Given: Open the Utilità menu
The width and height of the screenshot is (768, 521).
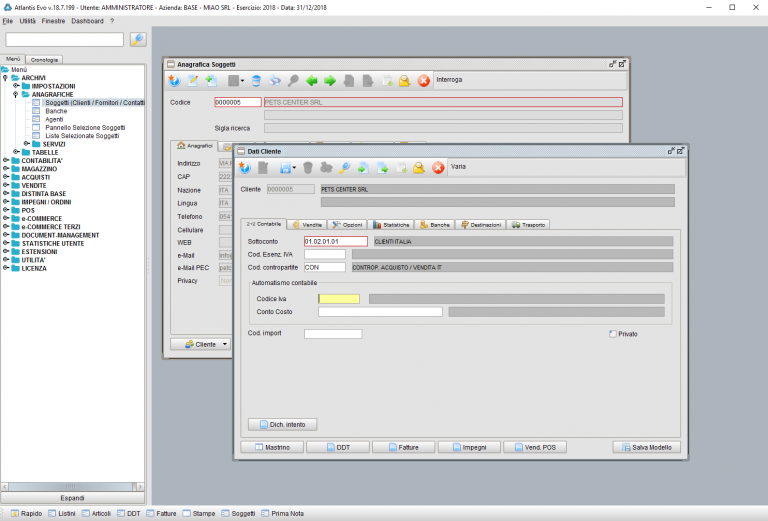Looking at the screenshot, I should 27,21.
